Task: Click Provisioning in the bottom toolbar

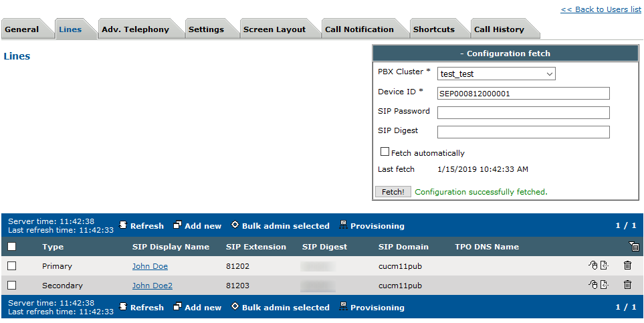Action: click(372, 308)
